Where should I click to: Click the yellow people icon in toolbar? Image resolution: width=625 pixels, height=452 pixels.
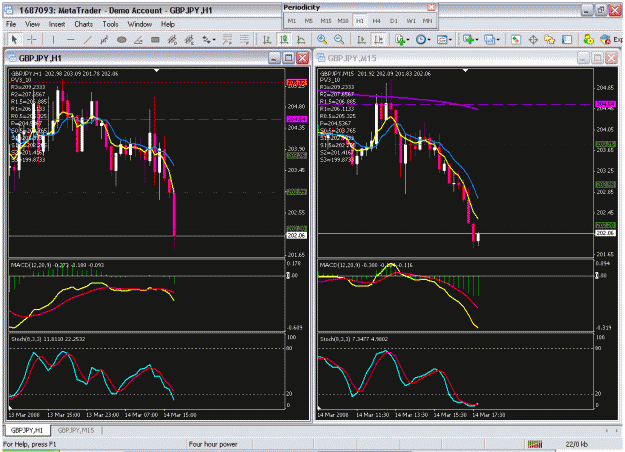tap(588, 39)
